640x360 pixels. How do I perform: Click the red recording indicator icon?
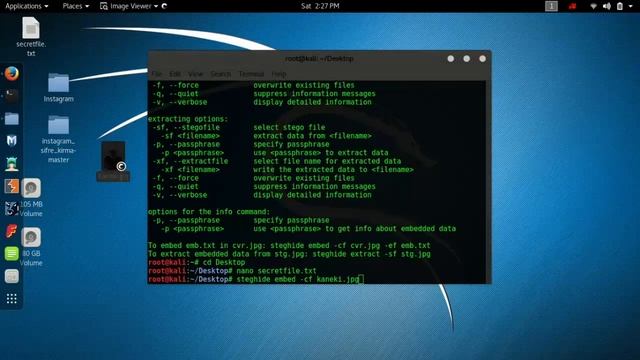point(573,6)
